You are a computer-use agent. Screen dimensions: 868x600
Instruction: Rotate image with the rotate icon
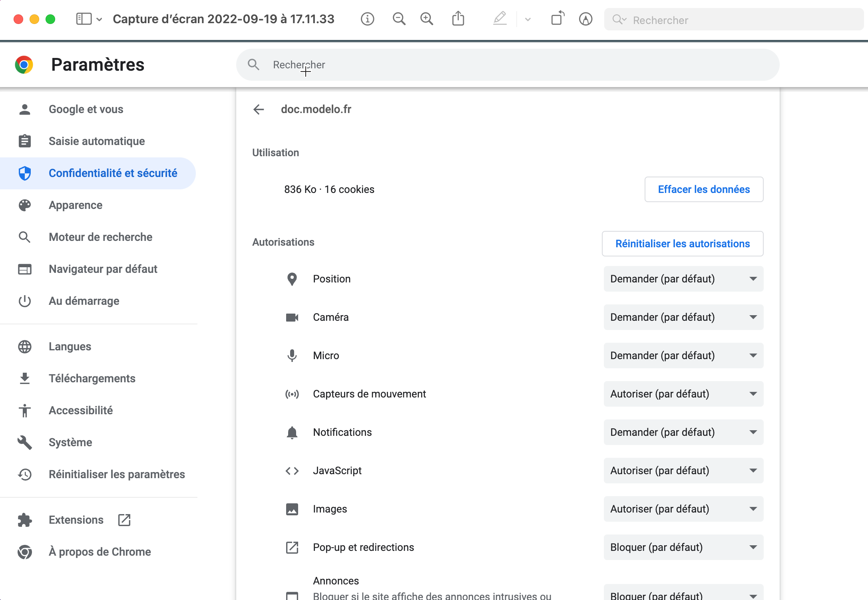[x=557, y=19]
